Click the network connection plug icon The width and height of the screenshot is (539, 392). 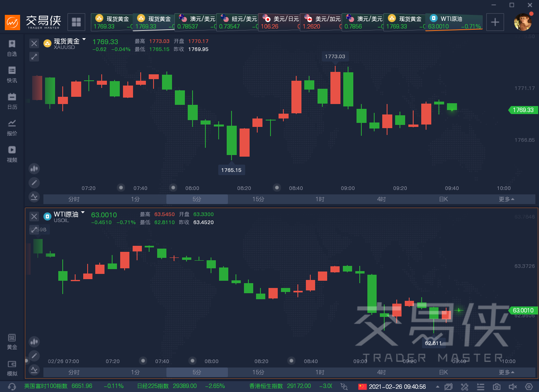click(344, 386)
